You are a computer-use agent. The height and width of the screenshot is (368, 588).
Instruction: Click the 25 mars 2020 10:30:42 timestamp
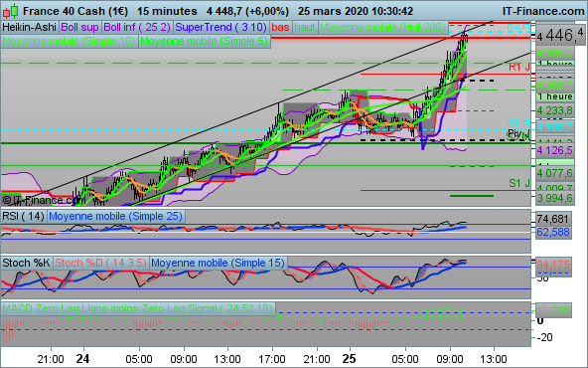(x=356, y=11)
